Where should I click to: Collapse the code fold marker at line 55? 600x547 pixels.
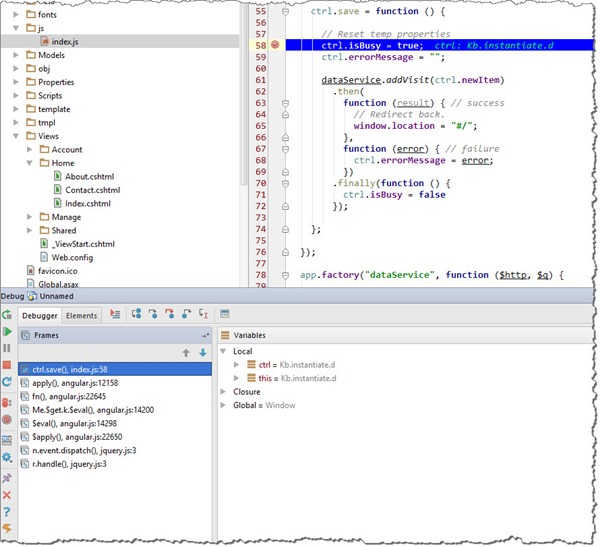tap(286, 11)
